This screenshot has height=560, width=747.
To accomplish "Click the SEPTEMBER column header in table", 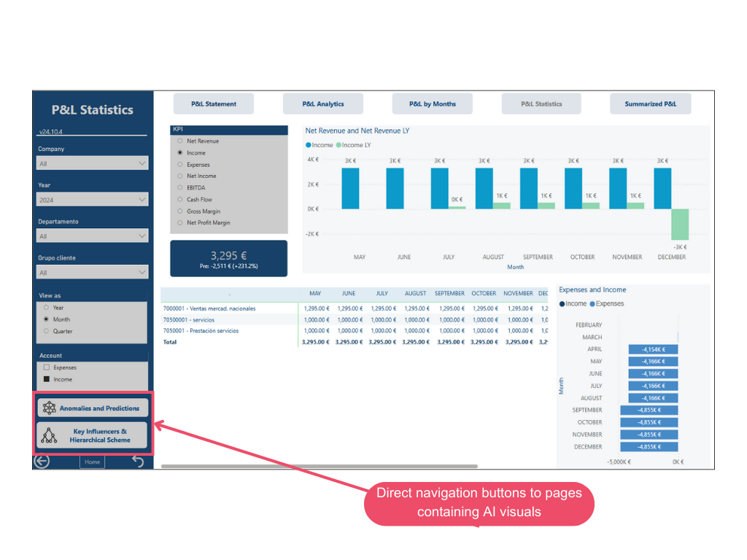I will 449,293.
